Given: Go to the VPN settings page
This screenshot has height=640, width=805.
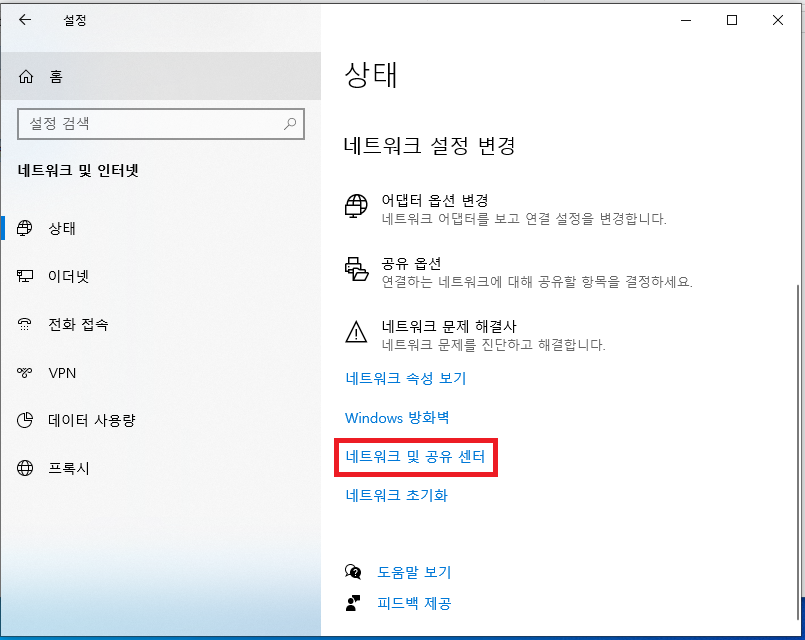Looking at the screenshot, I should point(161,373).
